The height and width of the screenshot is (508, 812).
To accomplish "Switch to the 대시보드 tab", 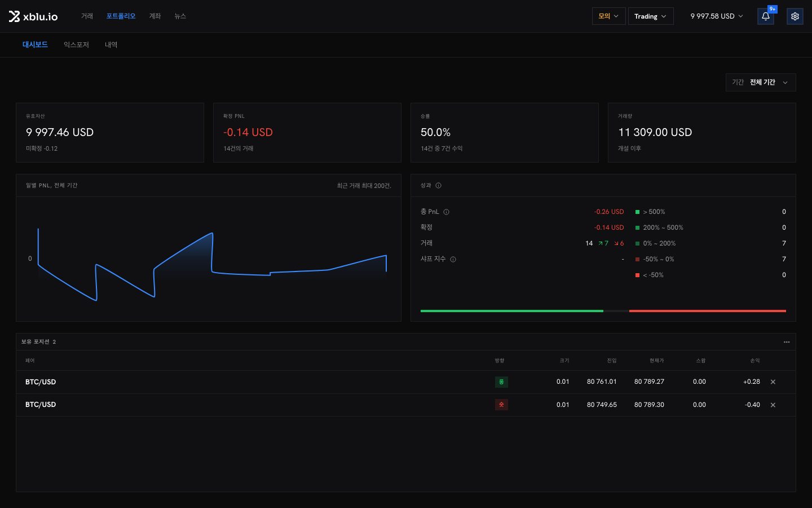I will pyautogui.click(x=35, y=45).
